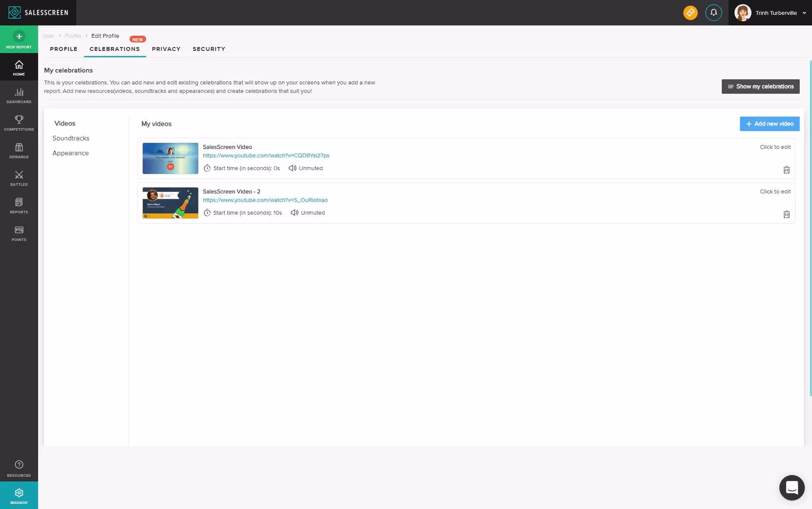
Task: Click speaker icon of SalesScreen Video
Action: click(x=292, y=168)
